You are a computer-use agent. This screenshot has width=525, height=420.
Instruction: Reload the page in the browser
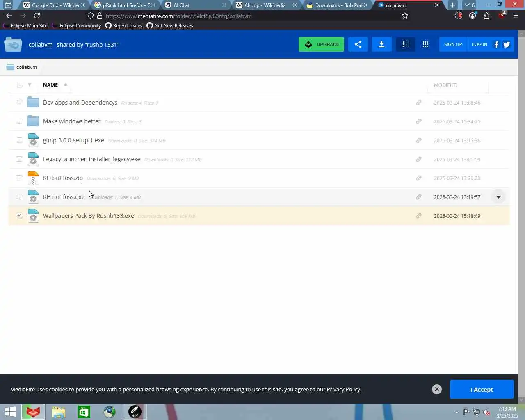pyautogui.click(x=37, y=16)
